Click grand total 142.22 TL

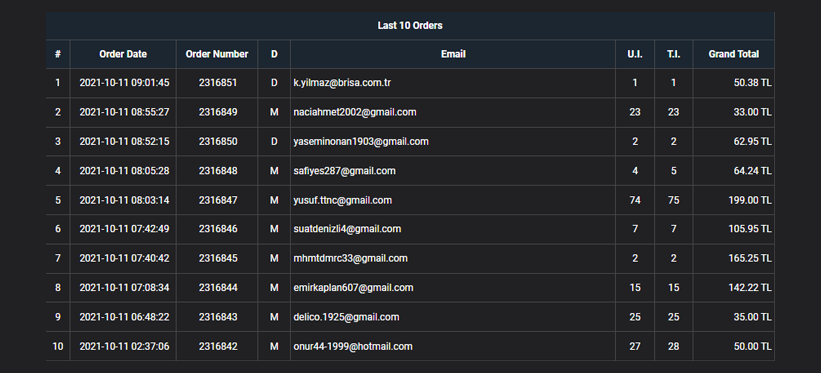pos(750,288)
